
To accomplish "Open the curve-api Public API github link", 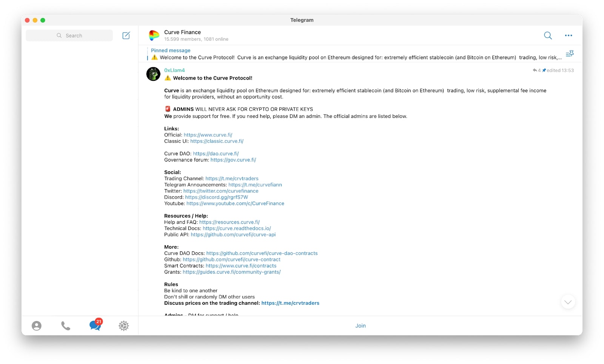I will tap(233, 235).
